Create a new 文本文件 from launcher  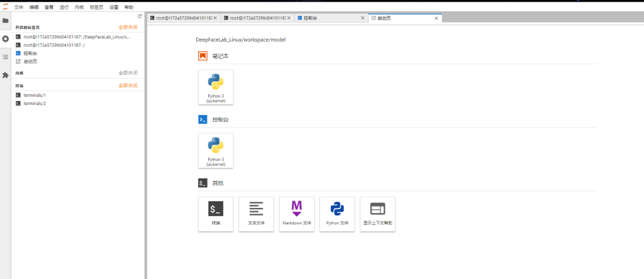pos(257,214)
